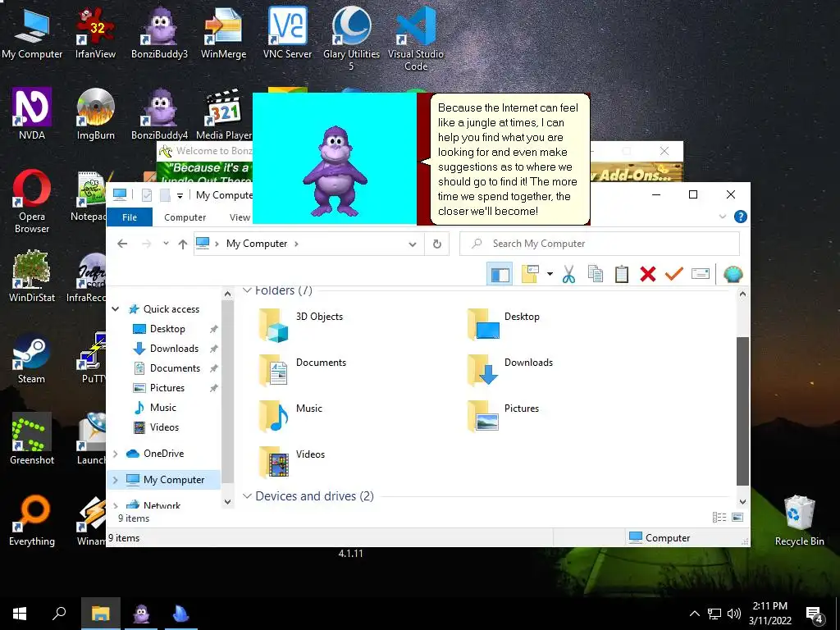
Task: Click the Explorer Back arrow
Action: pyautogui.click(x=122, y=244)
